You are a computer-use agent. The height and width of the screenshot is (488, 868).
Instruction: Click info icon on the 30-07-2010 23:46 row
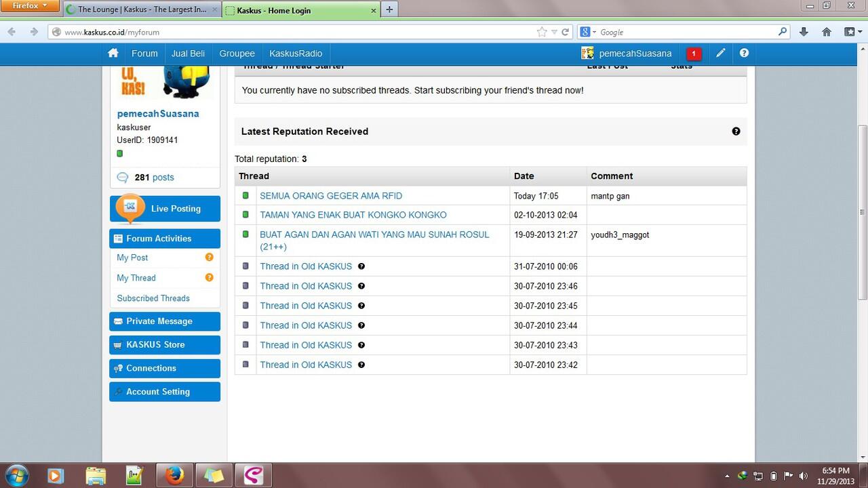(x=361, y=286)
